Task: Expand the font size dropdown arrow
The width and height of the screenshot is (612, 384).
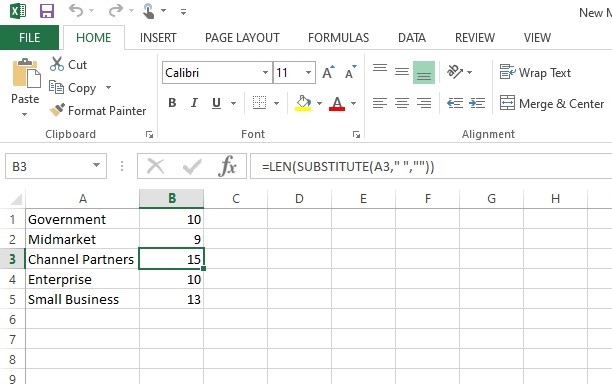Action: click(x=308, y=73)
